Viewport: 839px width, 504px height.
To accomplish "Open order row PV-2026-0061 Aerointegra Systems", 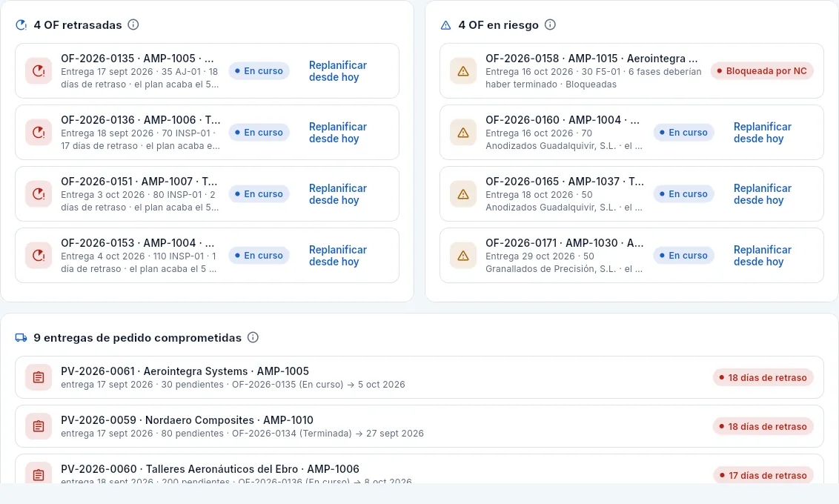I will (x=419, y=377).
